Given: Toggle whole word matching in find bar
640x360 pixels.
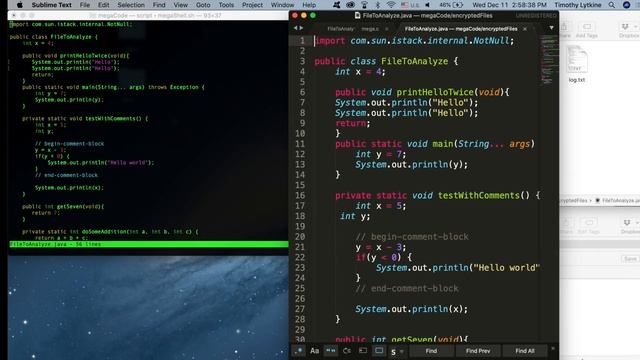Looking at the screenshot, I should [x=331, y=351].
